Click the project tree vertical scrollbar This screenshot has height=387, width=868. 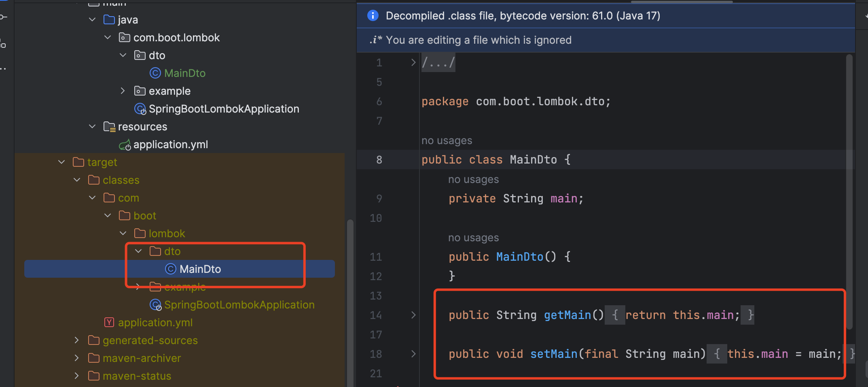point(350,303)
